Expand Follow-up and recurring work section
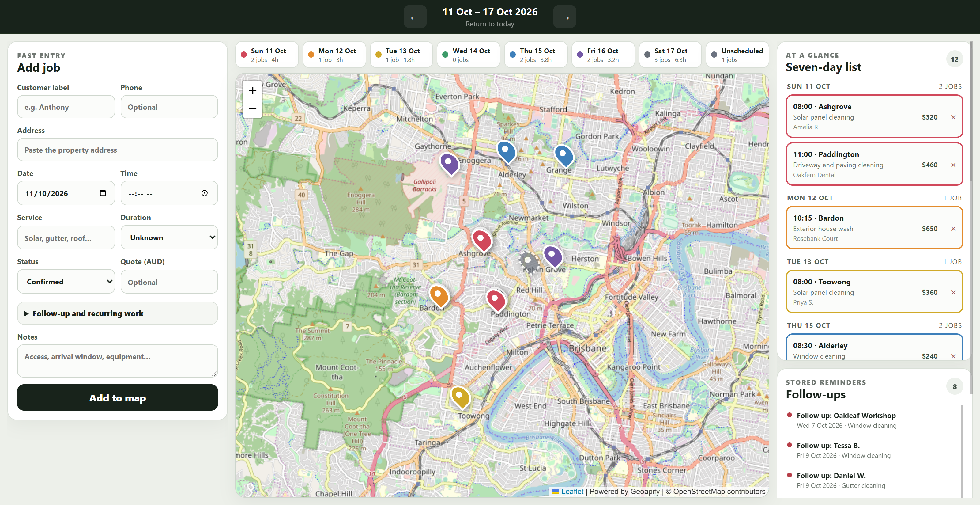This screenshot has height=505, width=980. coord(118,313)
